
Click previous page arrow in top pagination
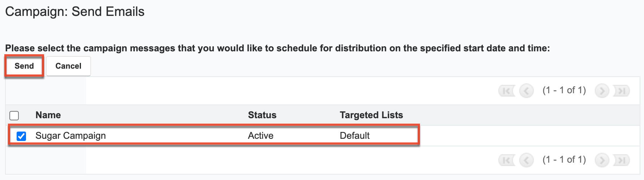[x=526, y=91]
